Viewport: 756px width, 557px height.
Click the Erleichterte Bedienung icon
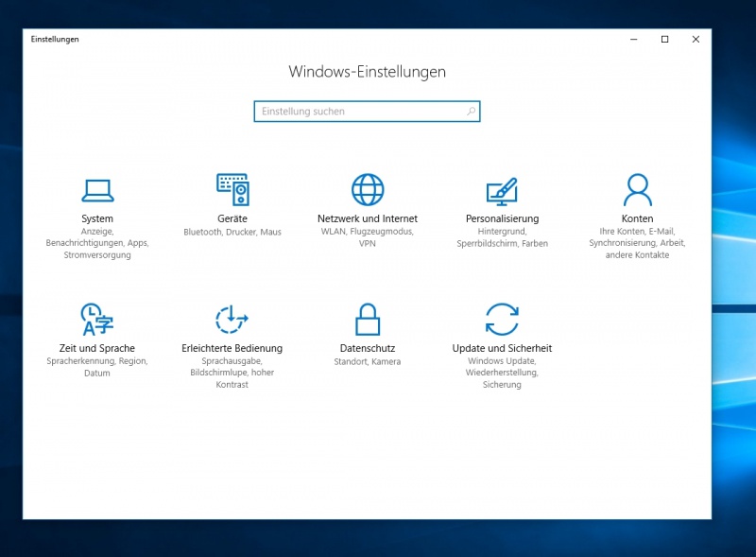click(232, 319)
